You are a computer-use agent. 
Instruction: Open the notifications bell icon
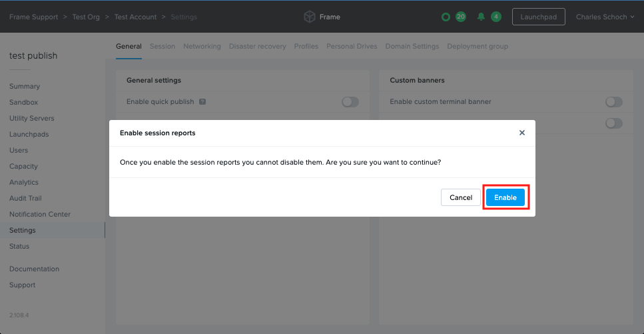(x=481, y=17)
